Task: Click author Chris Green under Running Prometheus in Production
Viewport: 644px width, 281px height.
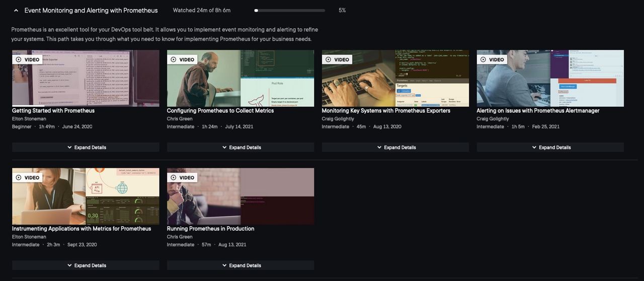Action: point(180,237)
